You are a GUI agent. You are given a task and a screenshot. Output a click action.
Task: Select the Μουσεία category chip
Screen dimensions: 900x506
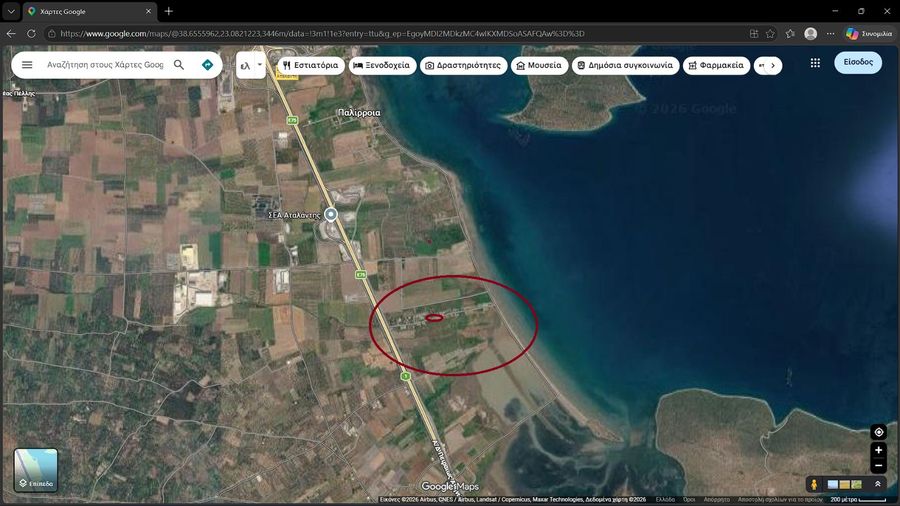(x=539, y=65)
